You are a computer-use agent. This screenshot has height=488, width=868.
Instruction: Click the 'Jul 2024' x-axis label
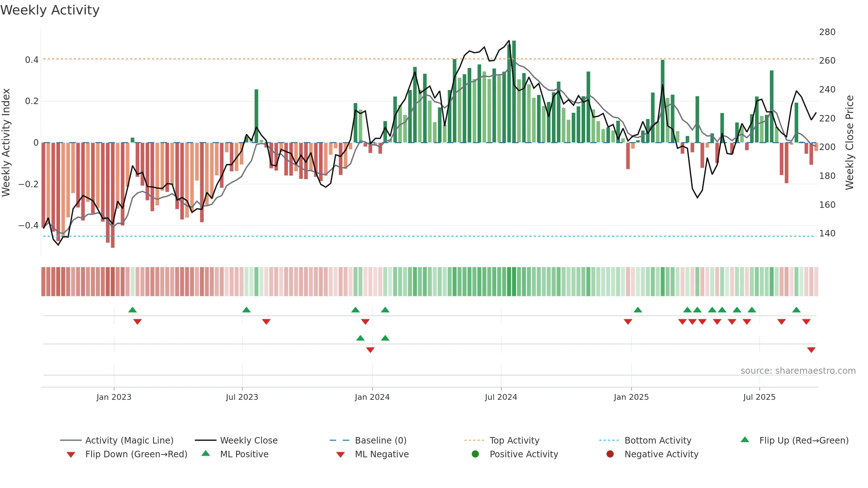pyautogui.click(x=501, y=397)
